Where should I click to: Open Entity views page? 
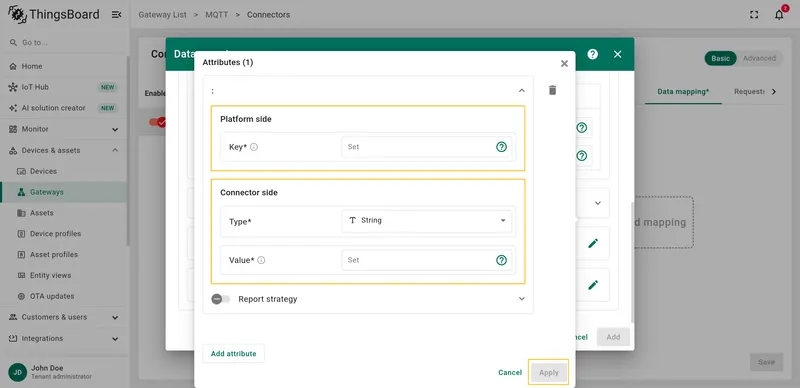[63, 275]
